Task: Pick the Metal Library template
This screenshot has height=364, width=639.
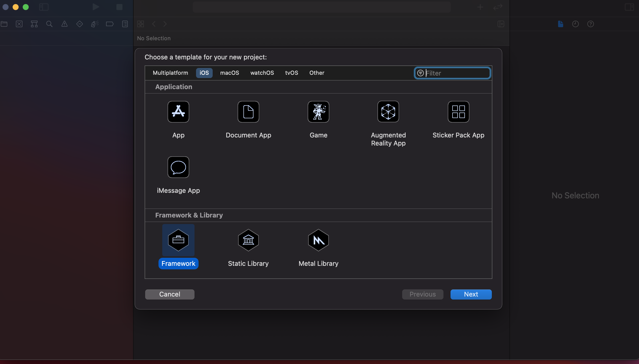Action: [318, 240]
